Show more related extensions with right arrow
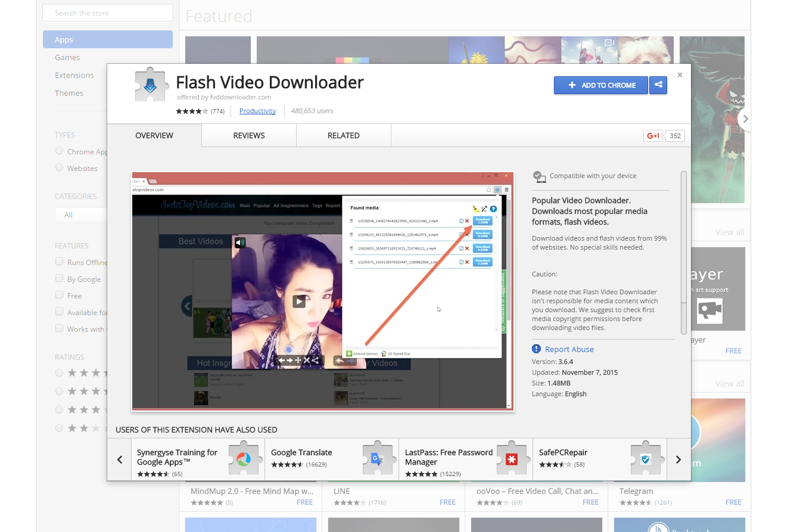Image resolution: width=800 pixels, height=532 pixels. point(678,459)
